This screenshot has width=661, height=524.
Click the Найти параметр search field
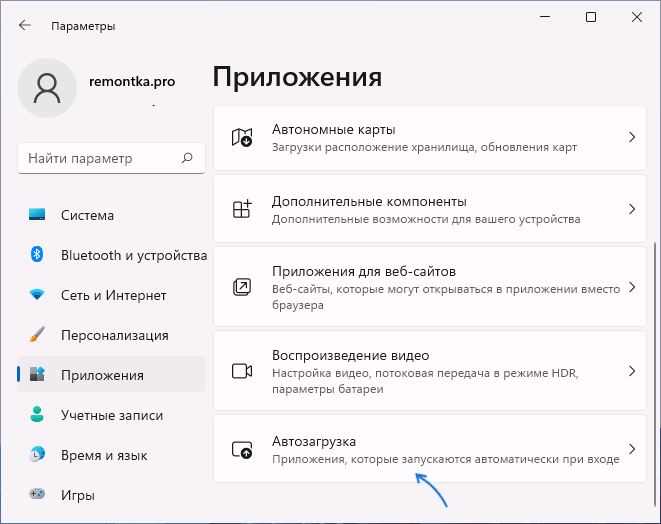coord(111,158)
